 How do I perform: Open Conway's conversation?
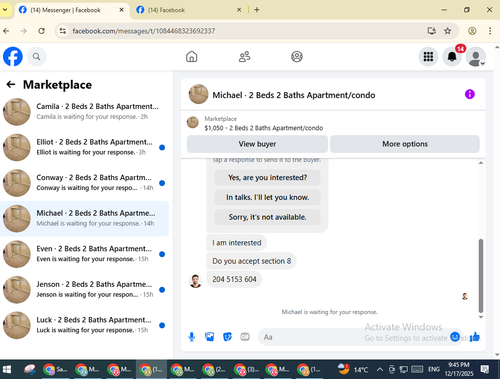(x=84, y=183)
